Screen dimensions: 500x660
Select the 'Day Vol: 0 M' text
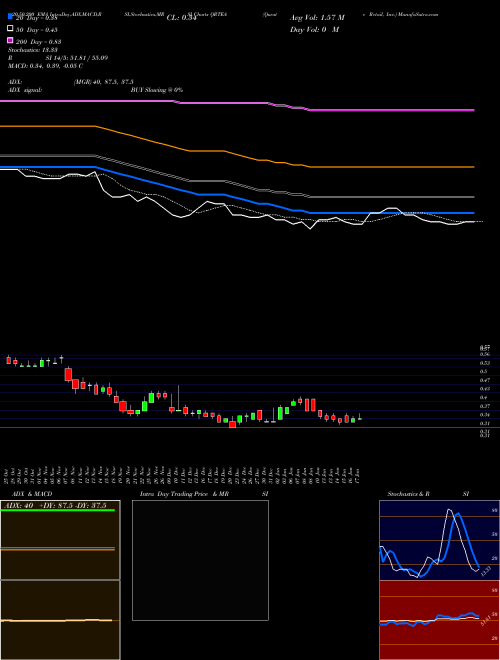click(314, 29)
